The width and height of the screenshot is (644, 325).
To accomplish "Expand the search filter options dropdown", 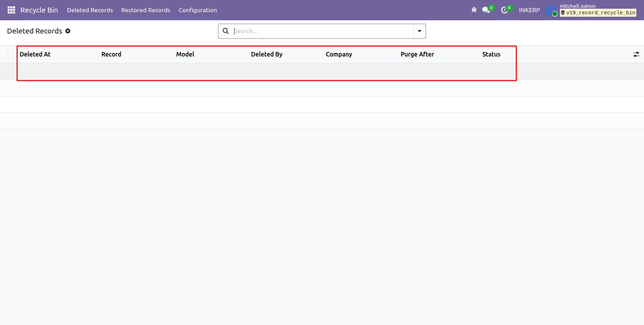I will coord(419,31).
